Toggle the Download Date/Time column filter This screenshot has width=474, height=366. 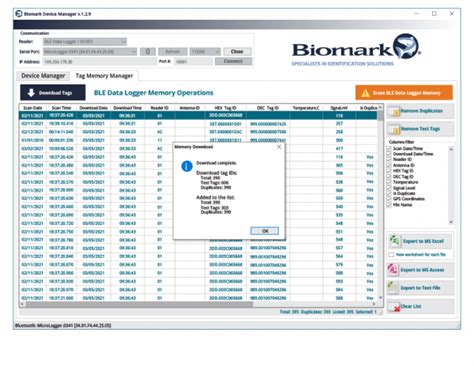tap(389, 154)
